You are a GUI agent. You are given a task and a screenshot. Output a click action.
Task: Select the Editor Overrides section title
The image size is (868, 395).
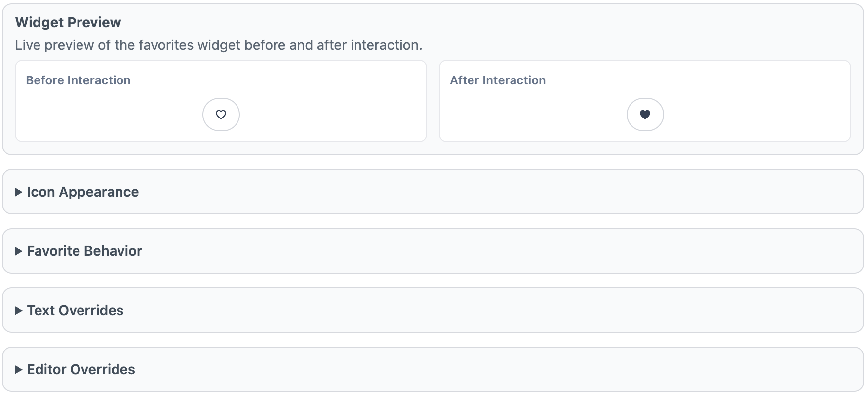click(81, 370)
